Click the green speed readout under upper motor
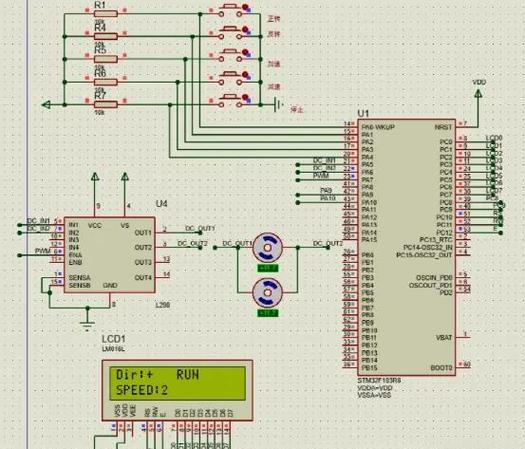525x449 pixels. [x=268, y=268]
